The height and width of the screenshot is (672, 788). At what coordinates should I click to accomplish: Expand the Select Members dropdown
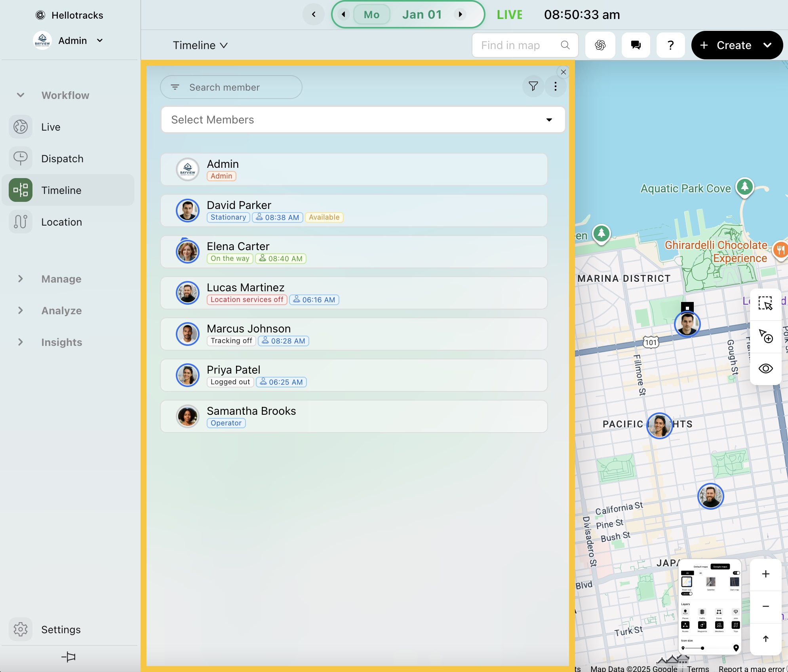tap(549, 120)
